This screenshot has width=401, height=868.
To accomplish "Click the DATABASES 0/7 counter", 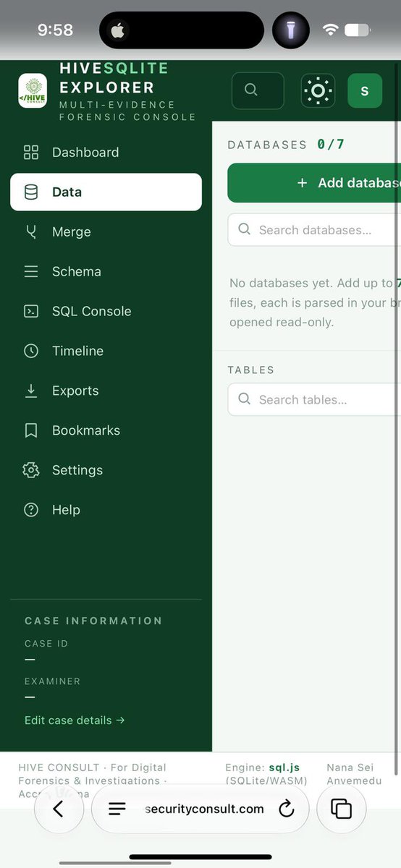I will click(x=286, y=144).
